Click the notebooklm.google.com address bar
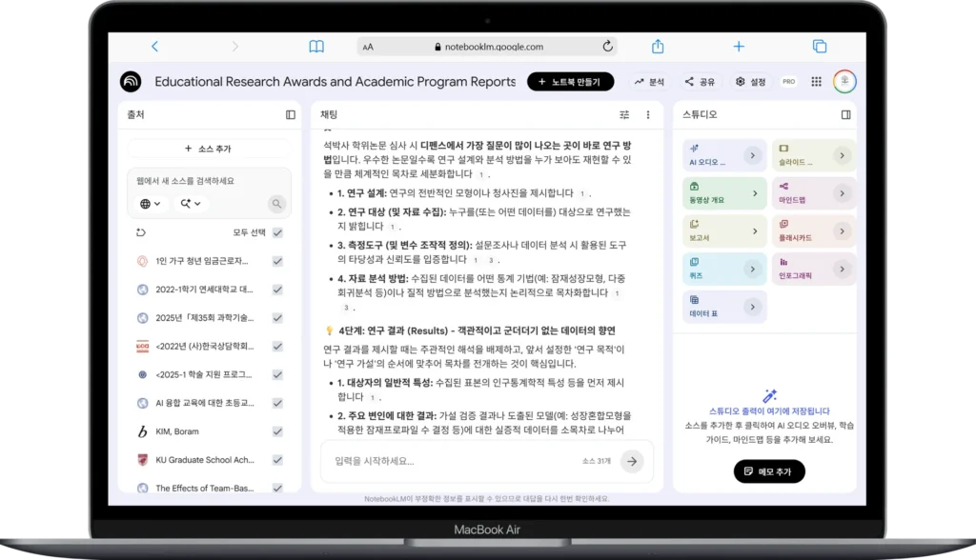Viewport: 976px width, 560px height. 487,47
